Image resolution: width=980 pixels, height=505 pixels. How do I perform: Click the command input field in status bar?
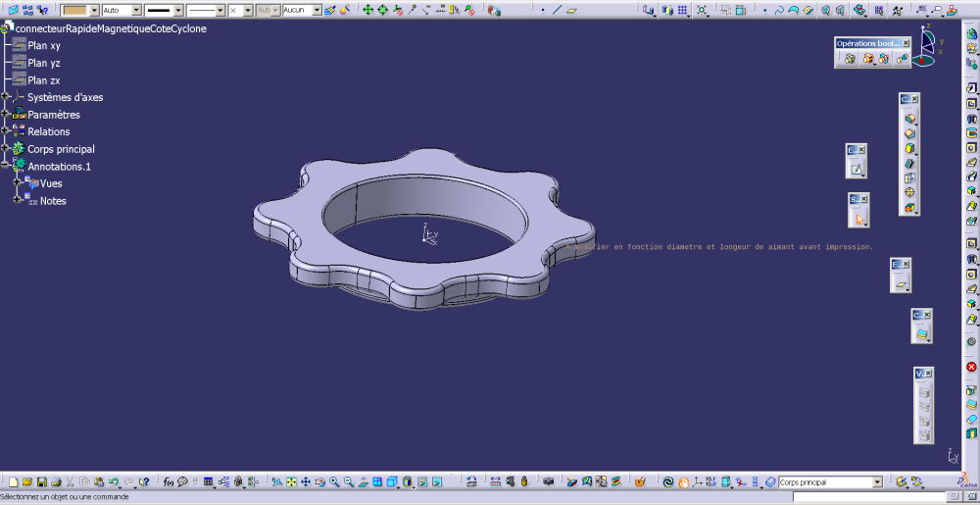(870, 497)
